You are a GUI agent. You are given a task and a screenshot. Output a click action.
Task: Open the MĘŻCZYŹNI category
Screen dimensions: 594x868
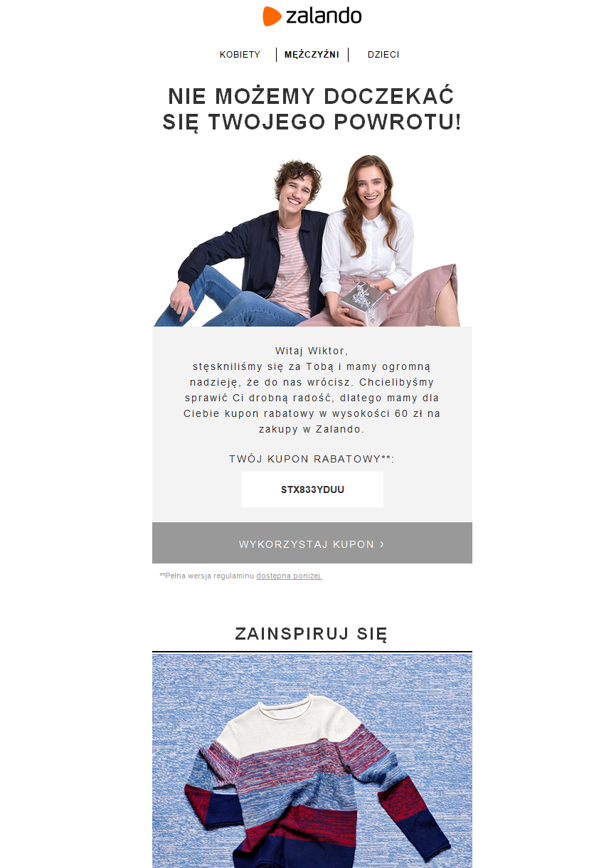pos(312,55)
